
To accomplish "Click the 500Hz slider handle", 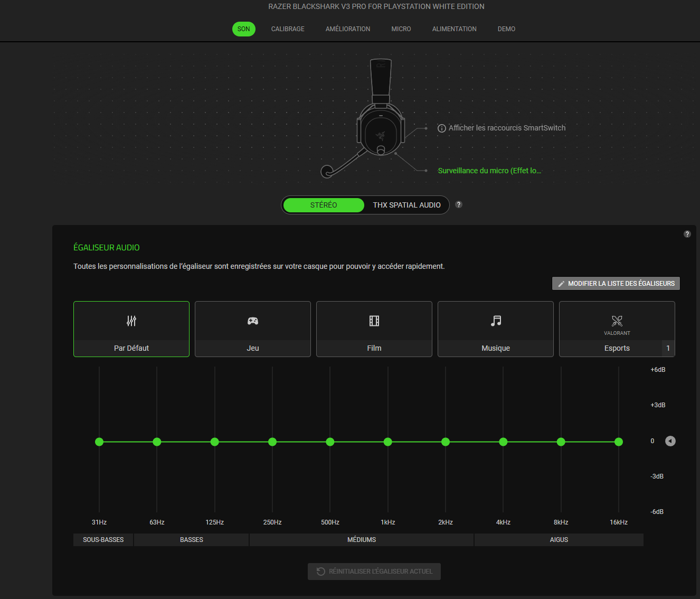I will pos(330,442).
